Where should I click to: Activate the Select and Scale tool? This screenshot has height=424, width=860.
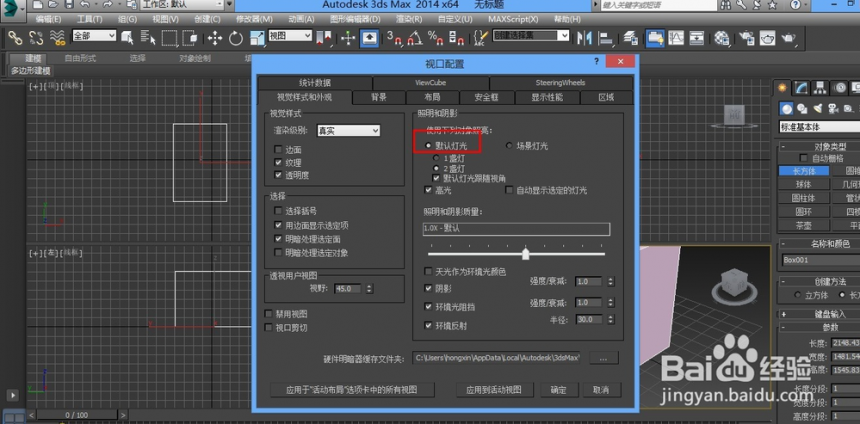tap(257, 38)
